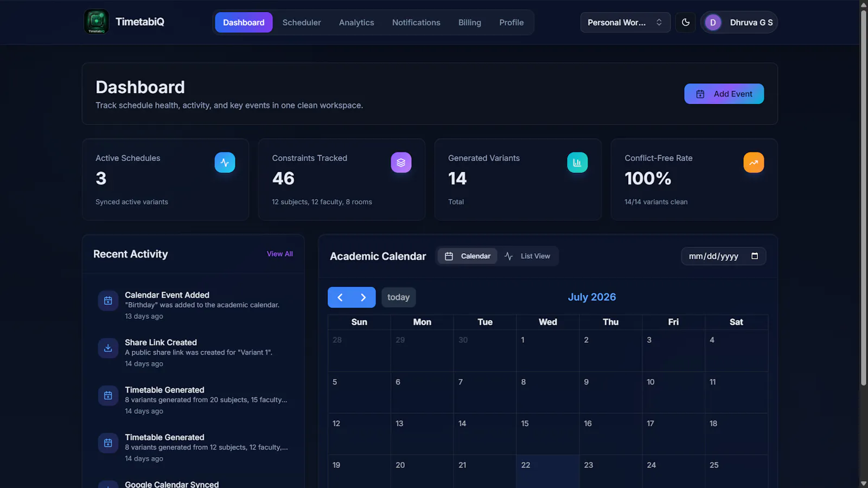868x488 pixels.
Task: Click Conflict-Free Rate trend icon
Action: point(754,162)
